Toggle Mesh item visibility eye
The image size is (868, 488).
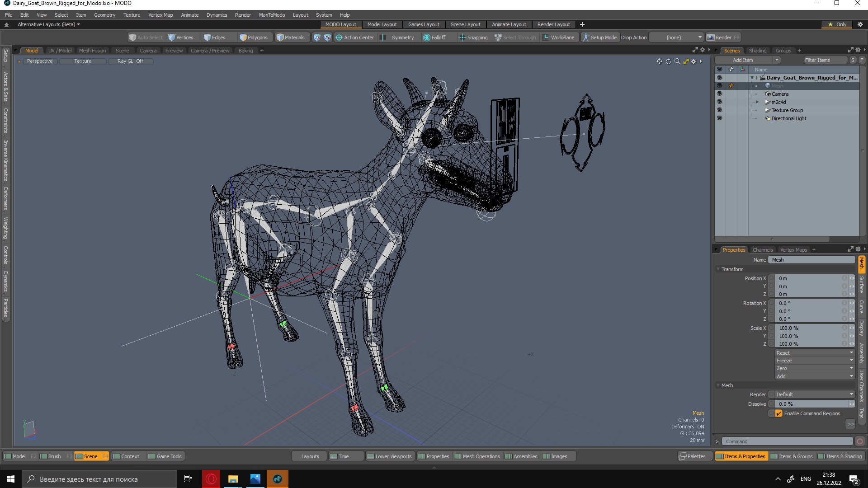point(719,86)
